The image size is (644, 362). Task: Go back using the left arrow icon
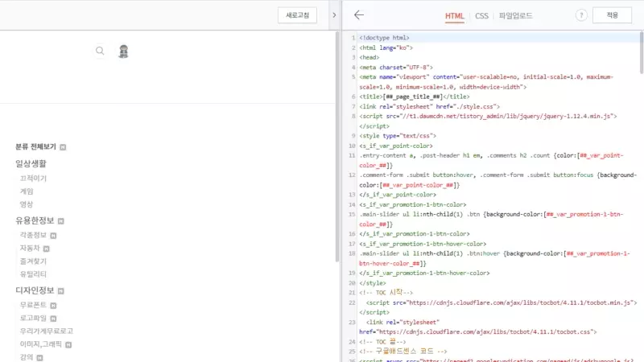pyautogui.click(x=359, y=15)
